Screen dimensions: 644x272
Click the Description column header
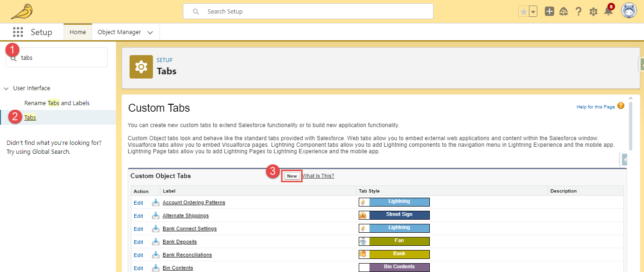point(563,191)
